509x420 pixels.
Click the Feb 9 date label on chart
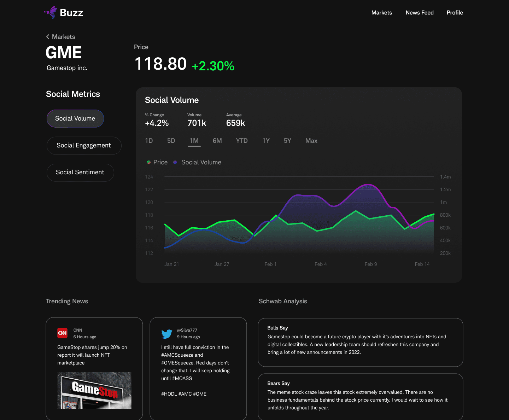371,264
